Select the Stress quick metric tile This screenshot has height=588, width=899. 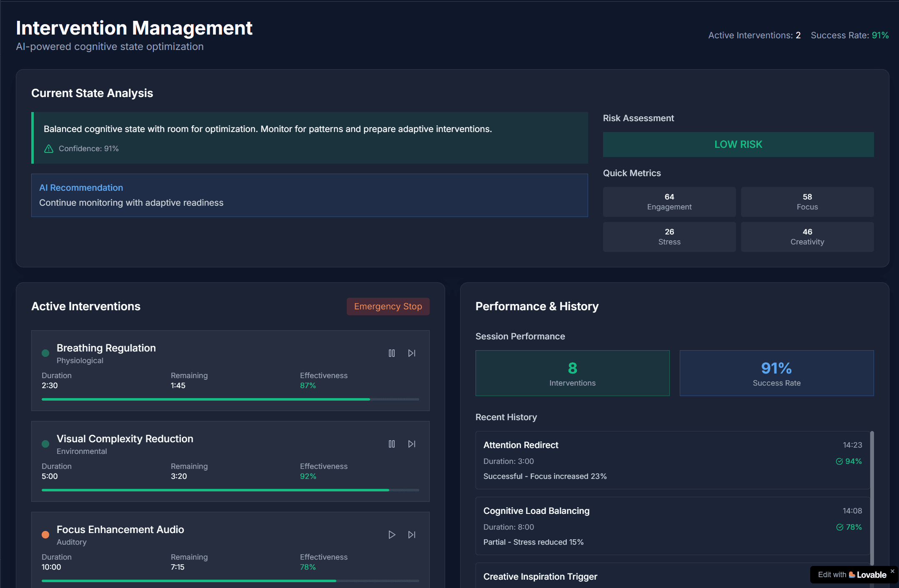pyautogui.click(x=669, y=237)
